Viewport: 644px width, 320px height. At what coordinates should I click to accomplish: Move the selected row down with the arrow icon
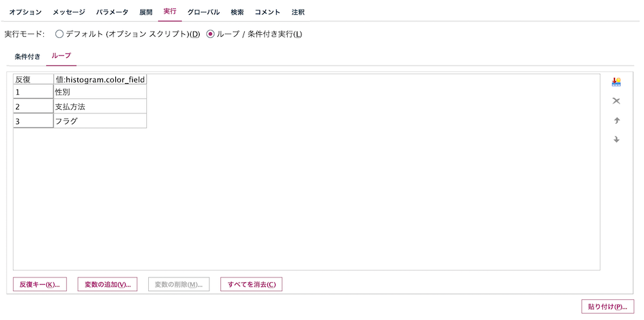pyautogui.click(x=616, y=140)
